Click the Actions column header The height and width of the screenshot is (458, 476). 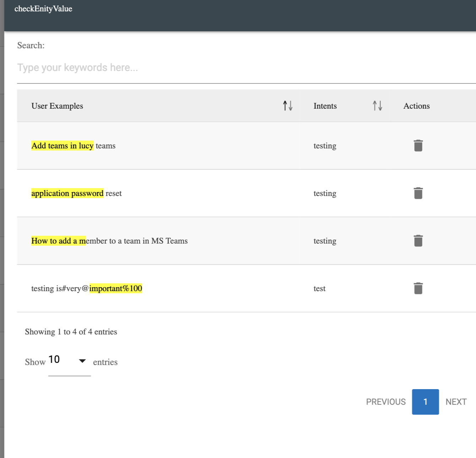coord(416,106)
